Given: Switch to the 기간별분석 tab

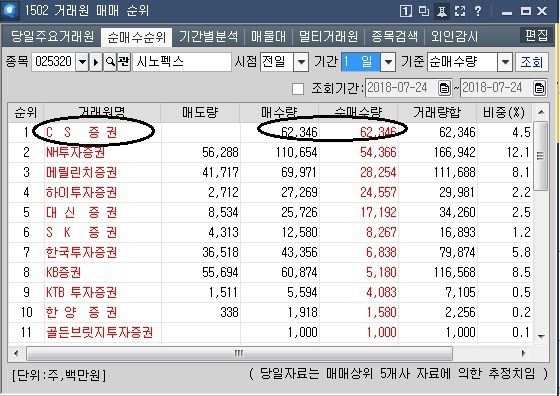Looking at the screenshot, I should pyautogui.click(x=208, y=36).
